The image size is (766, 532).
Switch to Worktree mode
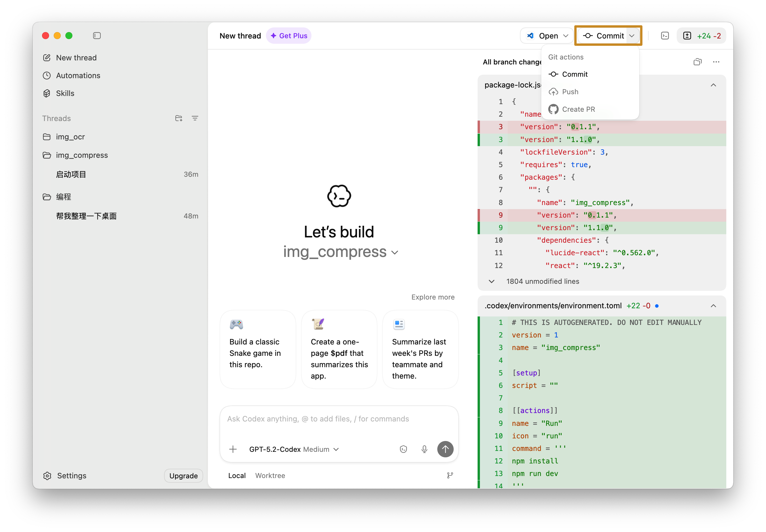click(270, 475)
